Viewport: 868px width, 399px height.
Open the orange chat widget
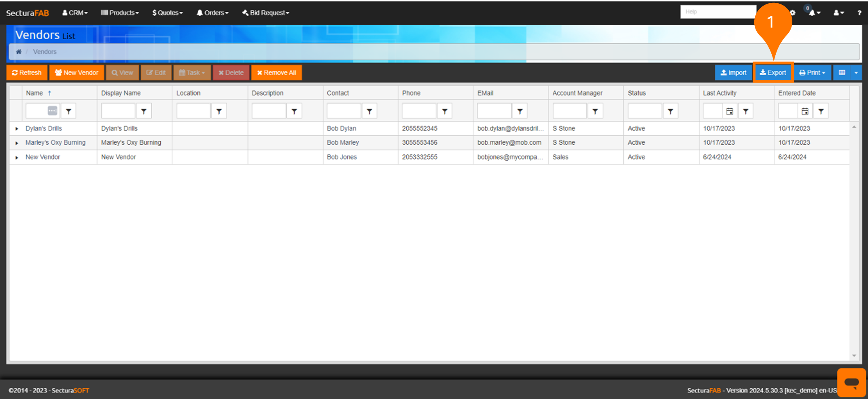pos(851,382)
